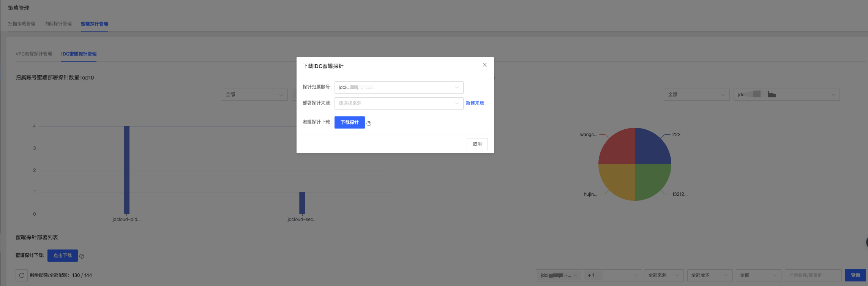
Task: Open jdcl account dropdown above pie chart
Action: click(x=786, y=95)
